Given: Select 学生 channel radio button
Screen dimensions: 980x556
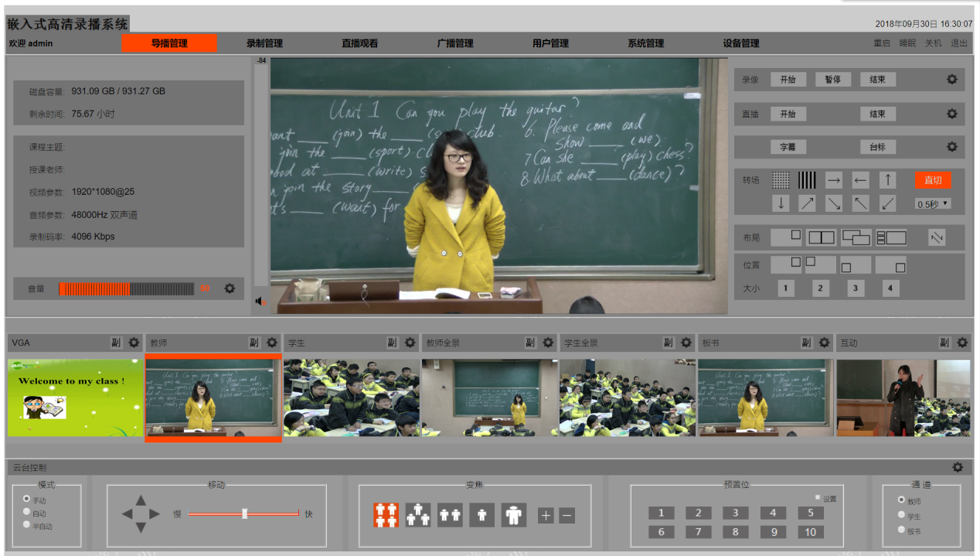Looking at the screenshot, I should (x=901, y=515).
